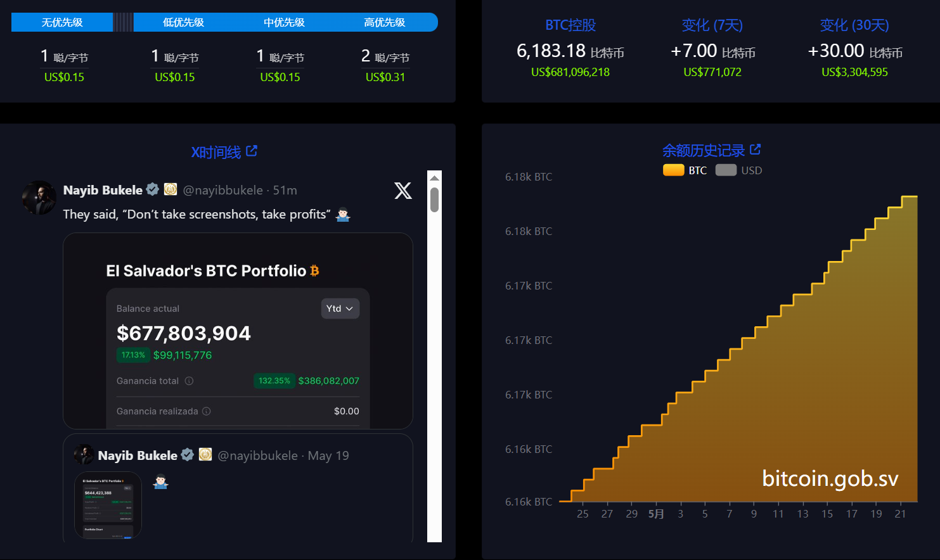This screenshot has width=940, height=560.
Task: Click the $0.00 realized gain value
Action: (x=347, y=411)
